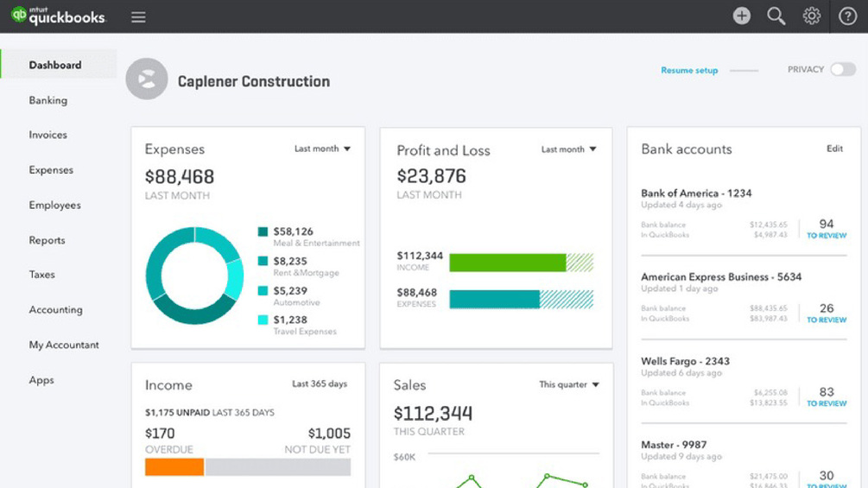Click Edit in Bank accounts
Screen dimensions: 868x488
pyautogui.click(x=835, y=149)
